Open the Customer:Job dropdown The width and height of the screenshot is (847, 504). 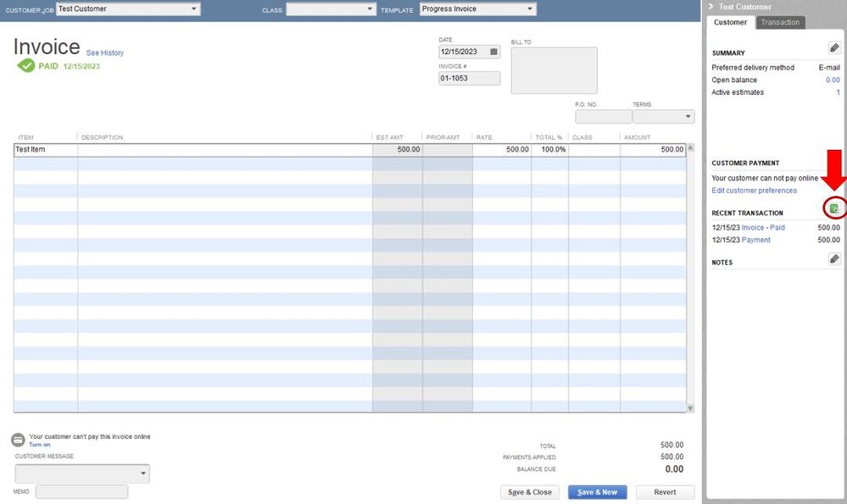pyautogui.click(x=194, y=8)
